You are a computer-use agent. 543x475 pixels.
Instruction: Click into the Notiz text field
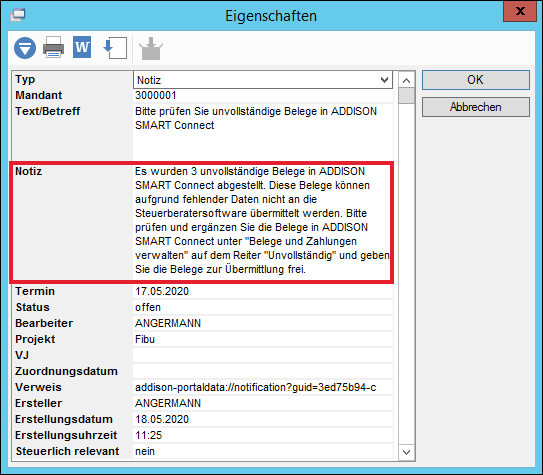[262, 220]
